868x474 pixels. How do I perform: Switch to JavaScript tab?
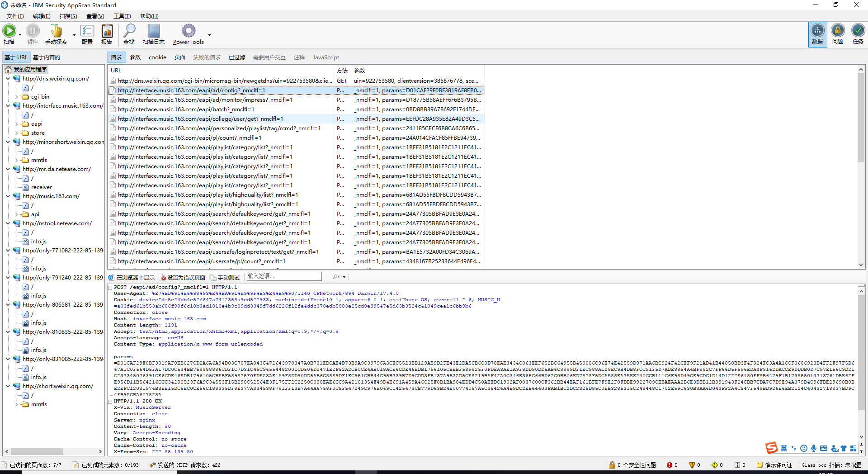[x=325, y=57]
